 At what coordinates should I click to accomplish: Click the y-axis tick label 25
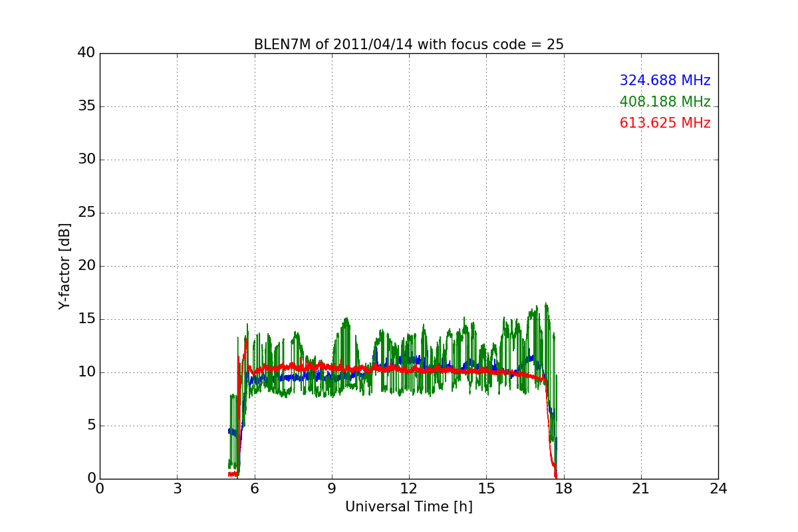[x=86, y=213]
